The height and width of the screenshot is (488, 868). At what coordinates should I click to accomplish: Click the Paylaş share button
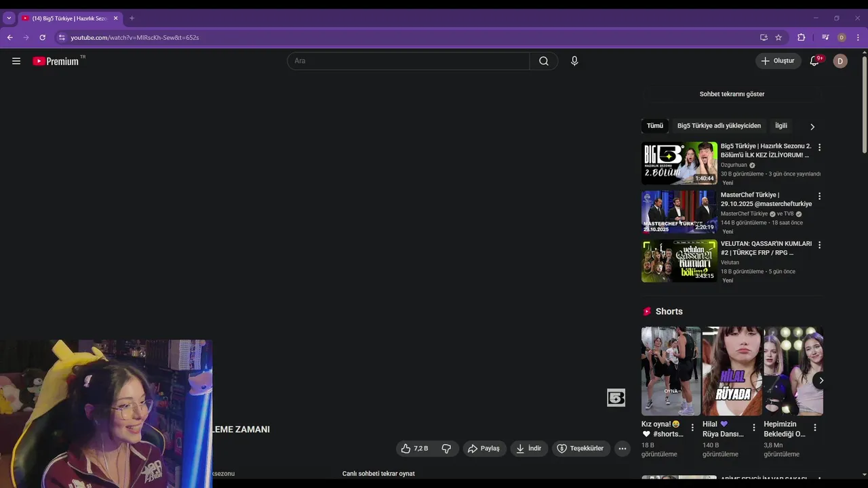(484, 449)
